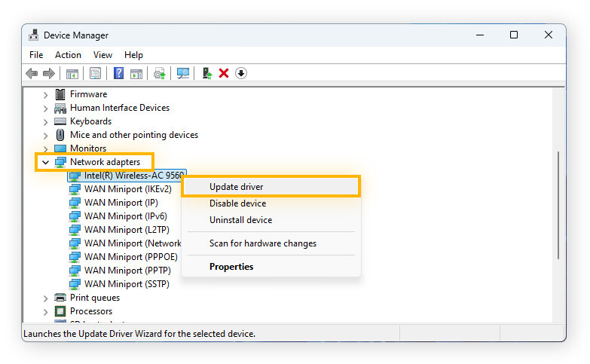This screenshot has width=590, height=364.
Task: Expand the Human Interface Devices node
Action: click(45, 108)
